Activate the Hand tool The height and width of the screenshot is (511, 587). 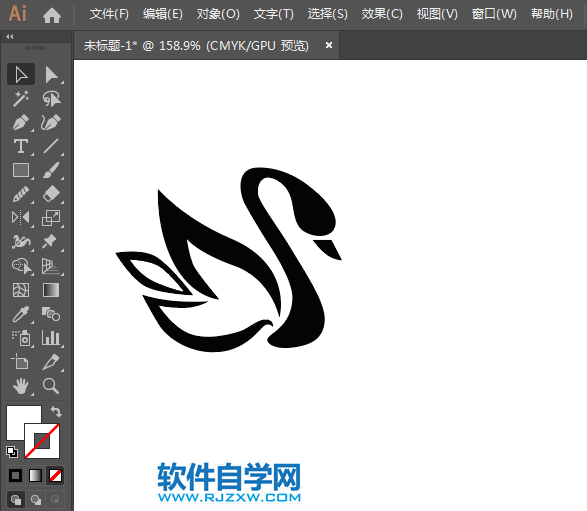coord(21,386)
